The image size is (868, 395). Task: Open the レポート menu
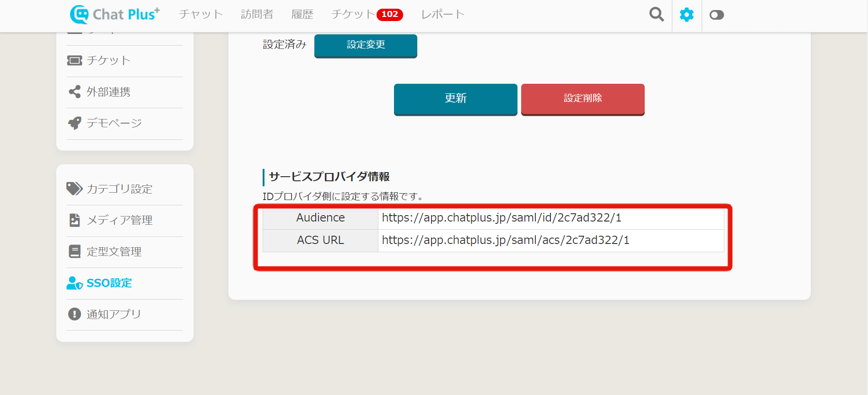(x=443, y=14)
